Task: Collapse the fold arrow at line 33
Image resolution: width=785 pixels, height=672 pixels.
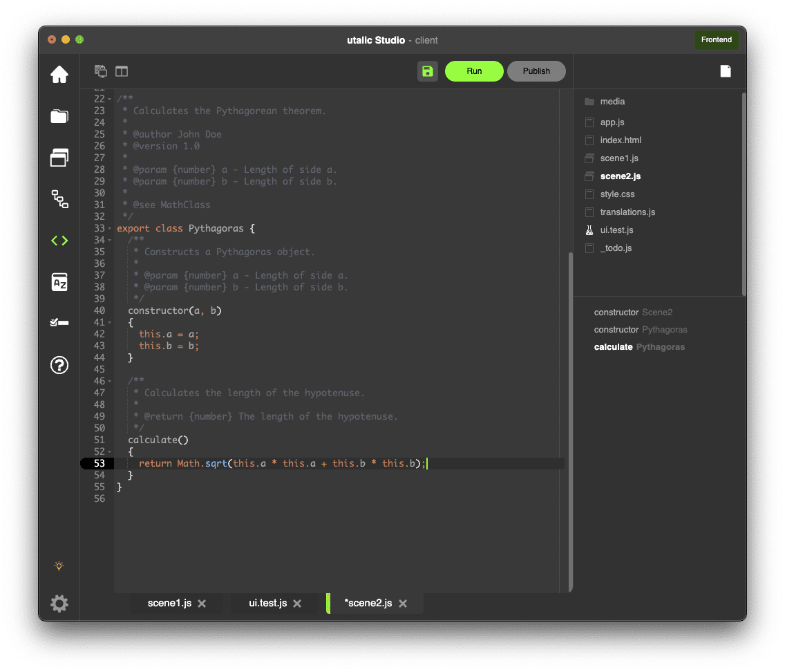Action: (x=109, y=228)
